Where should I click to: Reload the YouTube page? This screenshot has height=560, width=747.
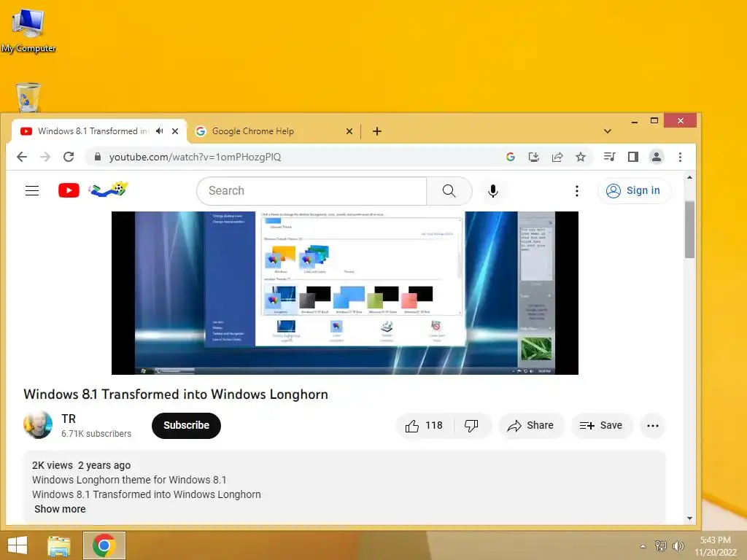69,157
